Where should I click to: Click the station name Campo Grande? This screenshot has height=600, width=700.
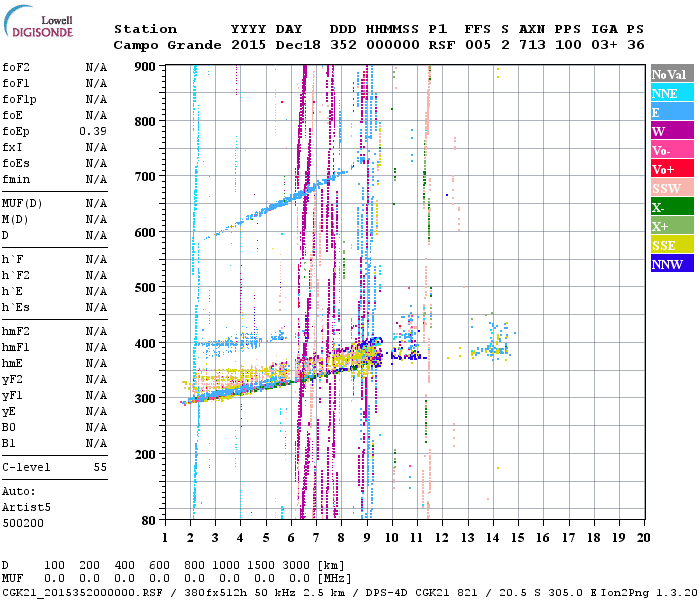167,45
